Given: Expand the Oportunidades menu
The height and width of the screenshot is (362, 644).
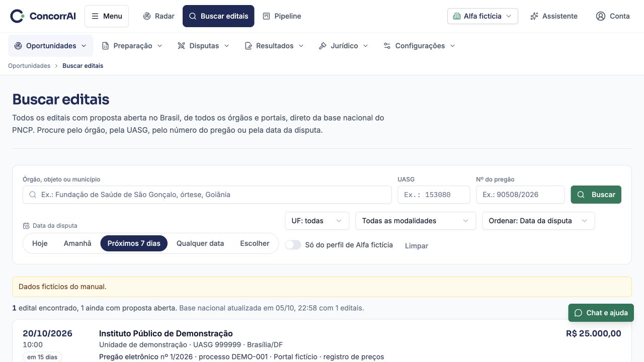Looking at the screenshot, I should pos(51,46).
